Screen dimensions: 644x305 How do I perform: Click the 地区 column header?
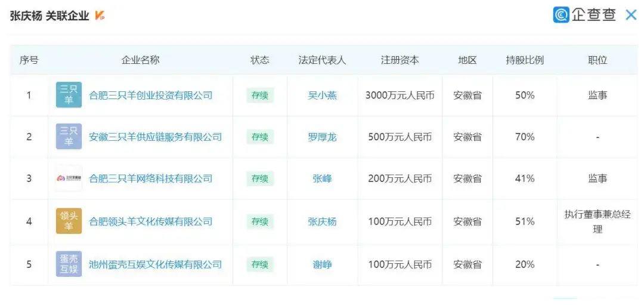coord(467,60)
